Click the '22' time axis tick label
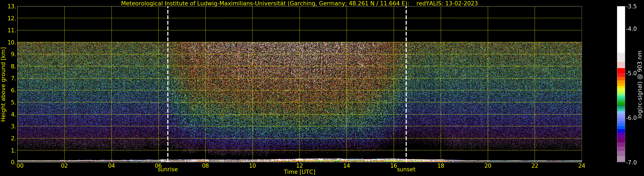 (x=535, y=166)
